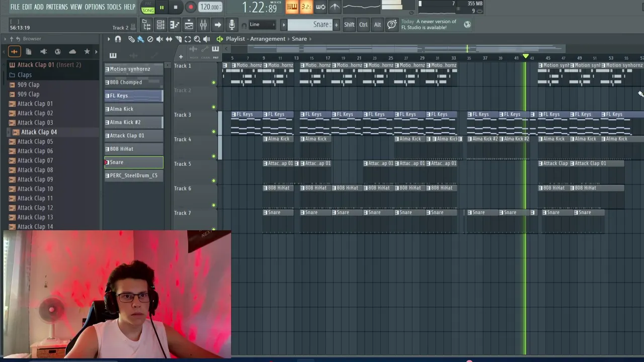Open the browser cloud tab icon
This screenshot has height=362, width=644.
(x=72, y=51)
